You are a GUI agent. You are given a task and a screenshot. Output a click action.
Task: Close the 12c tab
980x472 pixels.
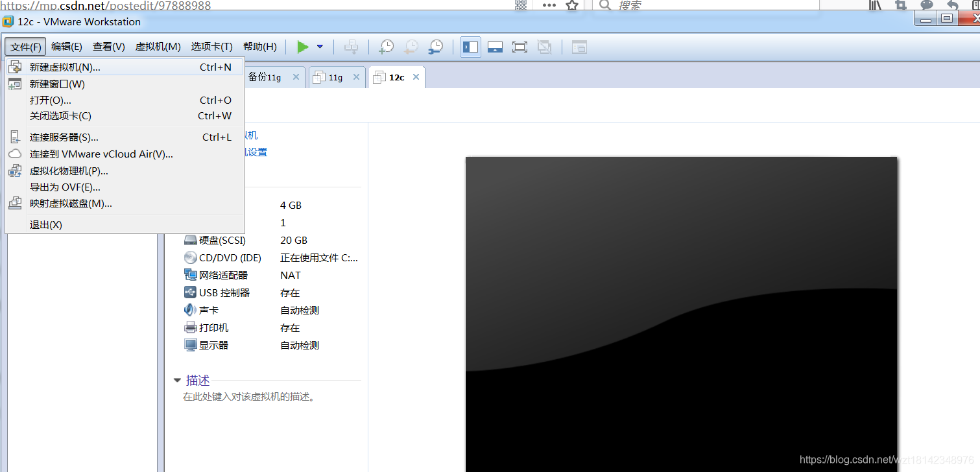coord(416,77)
